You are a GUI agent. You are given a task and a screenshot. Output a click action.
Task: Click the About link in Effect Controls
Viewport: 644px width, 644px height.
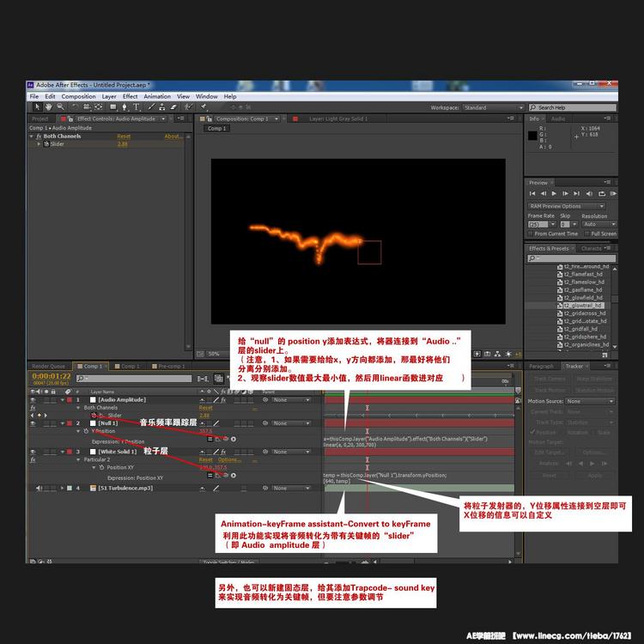click(173, 136)
